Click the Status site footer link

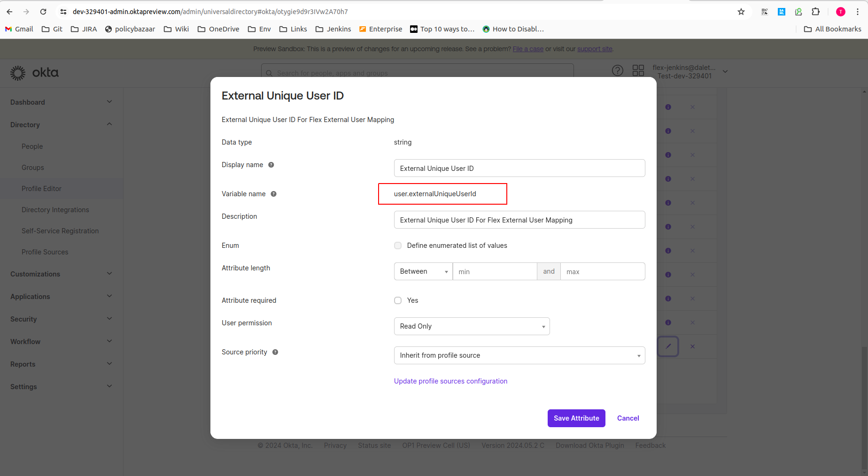click(374, 445)
